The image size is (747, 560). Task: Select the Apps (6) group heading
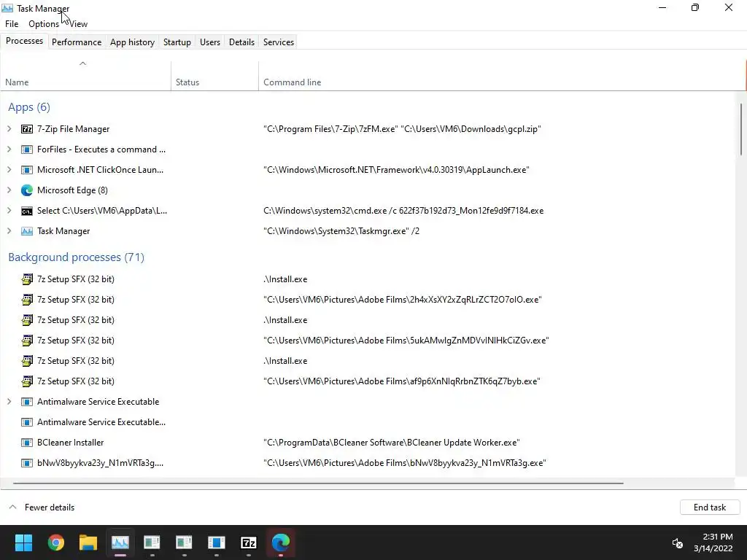tap(29, 107)
